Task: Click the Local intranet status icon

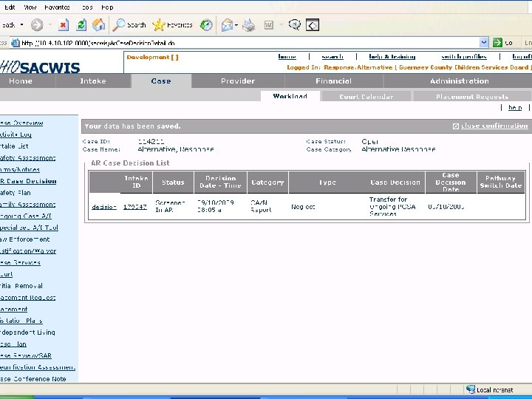Action: (470, 389)
